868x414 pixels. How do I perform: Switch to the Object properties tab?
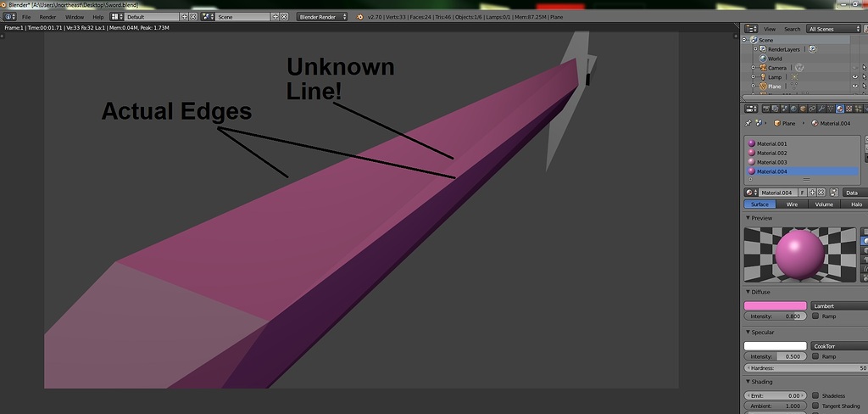tap(803, 109)
